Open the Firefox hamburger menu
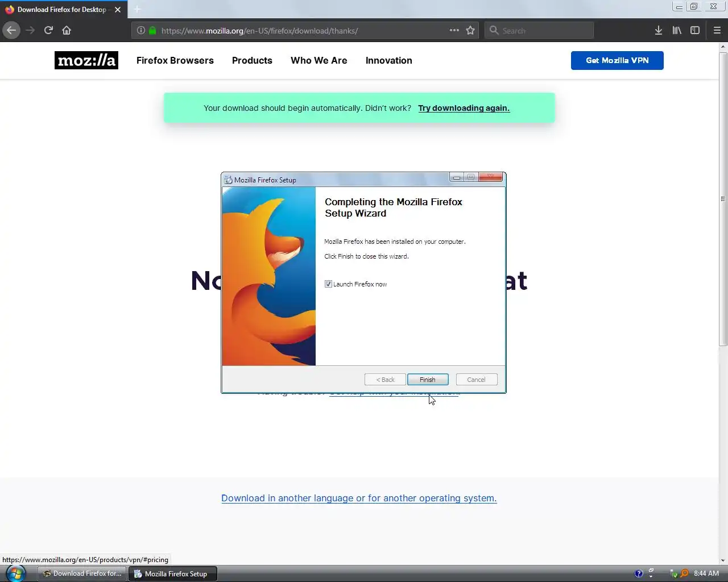 [x=717, y=30]
